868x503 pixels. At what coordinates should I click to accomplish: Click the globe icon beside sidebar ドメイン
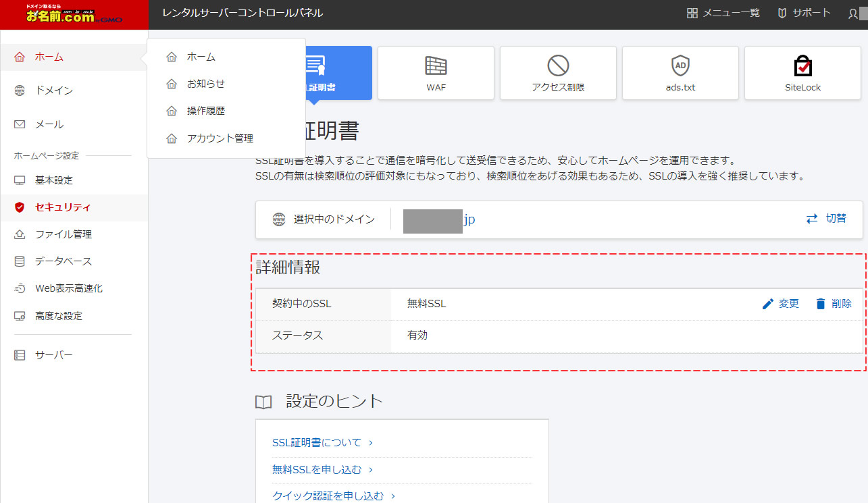(x=20, y=90)
